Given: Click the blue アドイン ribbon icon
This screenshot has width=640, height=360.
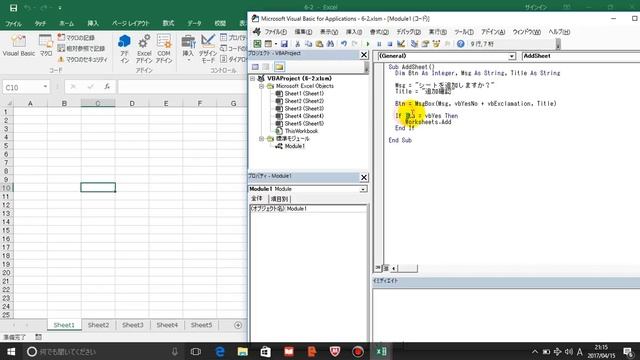Looking at the screenshot, I should [124, 48].
